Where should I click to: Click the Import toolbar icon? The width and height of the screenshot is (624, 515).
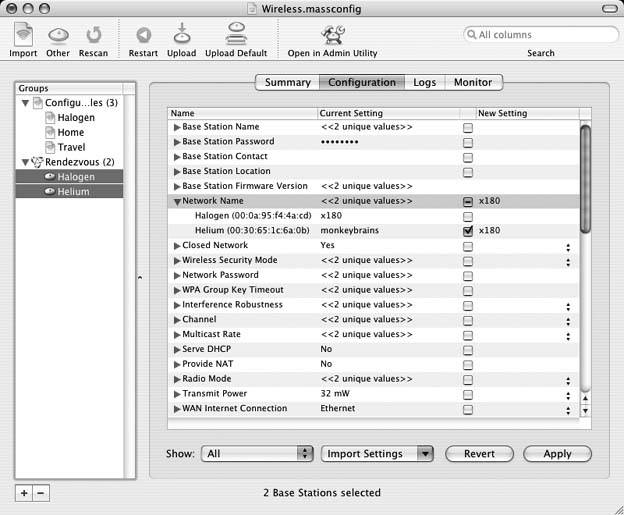tap(23, 35)
